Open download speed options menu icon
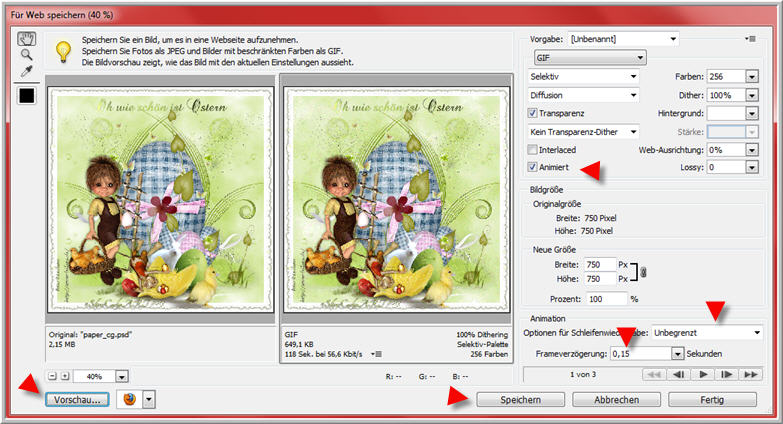This screenshot has width=783, height=424. [377, 354]
